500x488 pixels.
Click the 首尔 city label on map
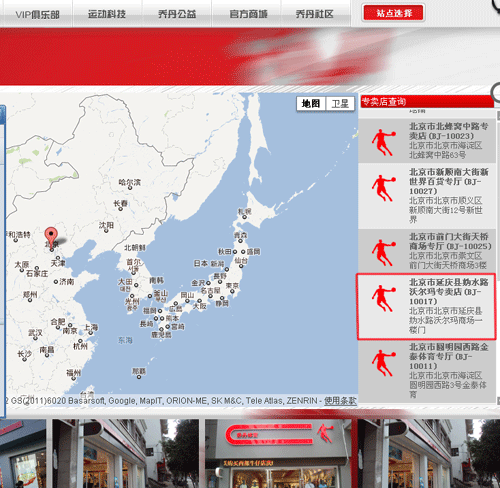pyautogui.click(x=133, y=262)
